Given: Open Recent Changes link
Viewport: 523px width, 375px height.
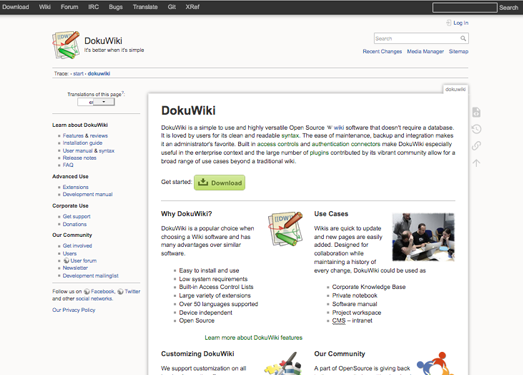Looking at the screenshot, I should (382, 51).
